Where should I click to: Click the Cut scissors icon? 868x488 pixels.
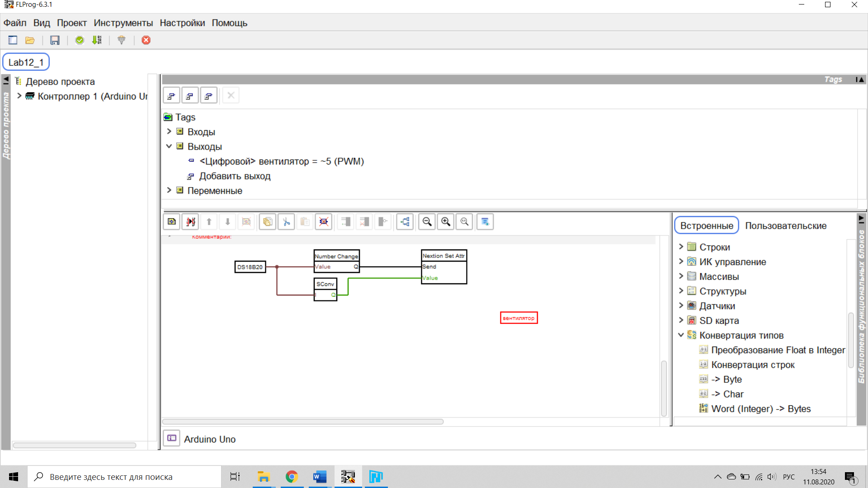(x=286, y=222)
